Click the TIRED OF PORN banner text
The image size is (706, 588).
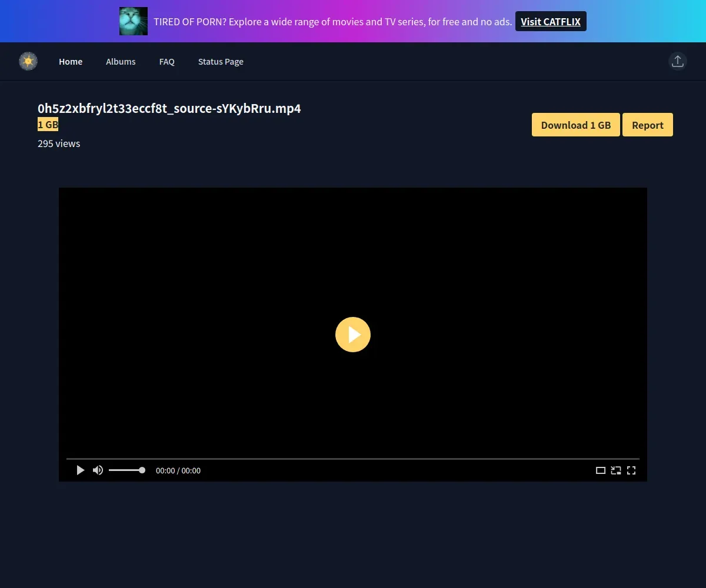coord(333,22)
